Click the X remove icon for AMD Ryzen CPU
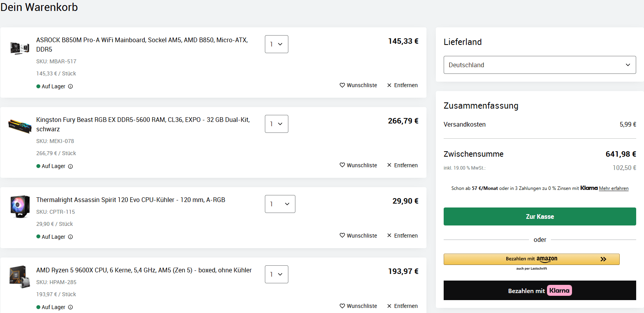644x313 pixels. coord(389,306)
